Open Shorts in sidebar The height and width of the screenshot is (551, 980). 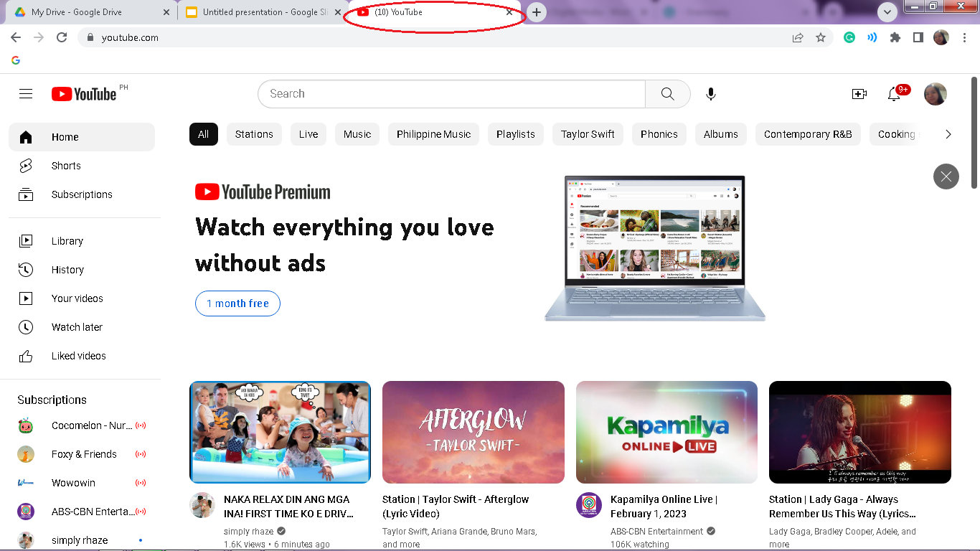pyautogui.click(x=82, y=166)
